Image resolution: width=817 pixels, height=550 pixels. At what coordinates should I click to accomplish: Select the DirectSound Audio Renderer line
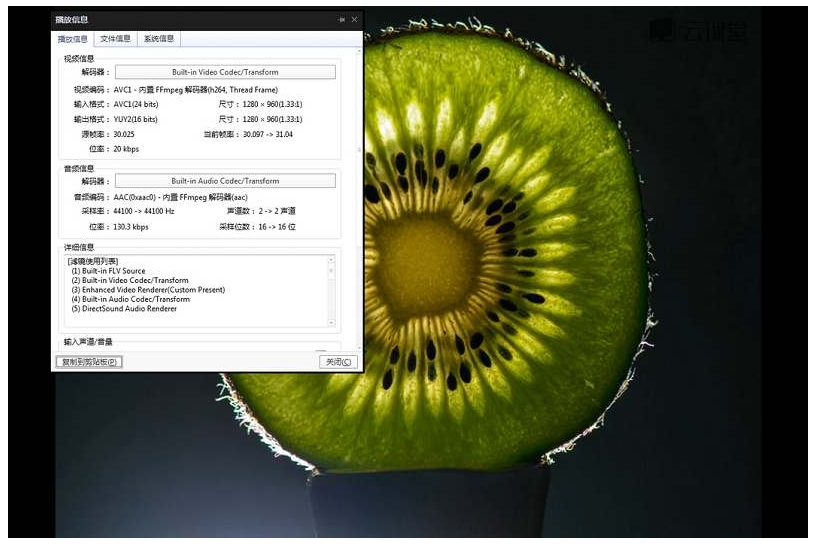(124, 308)
